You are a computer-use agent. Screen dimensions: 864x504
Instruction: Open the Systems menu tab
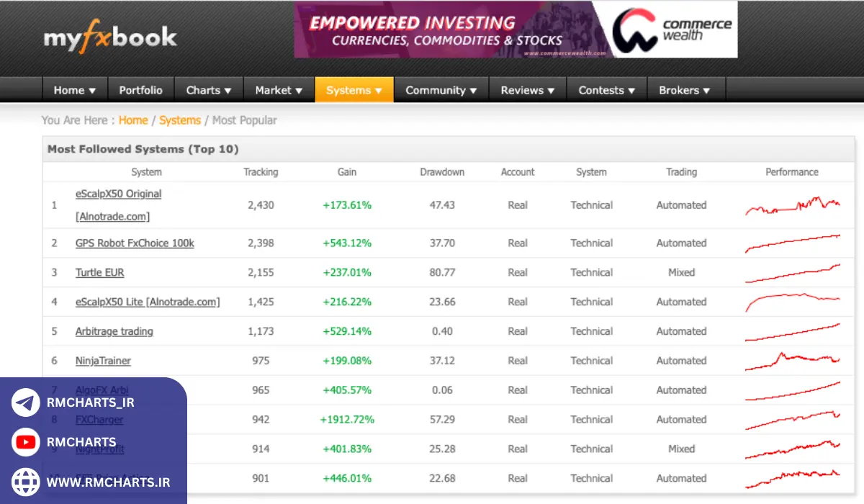click(354, 90)
